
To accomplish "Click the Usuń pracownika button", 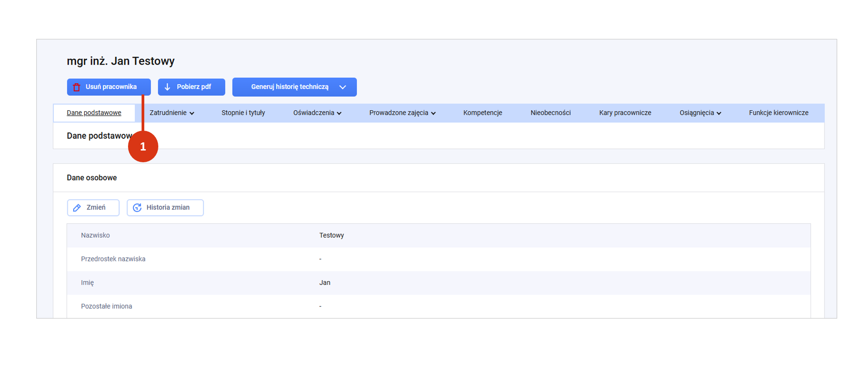I will pos(109,87).
